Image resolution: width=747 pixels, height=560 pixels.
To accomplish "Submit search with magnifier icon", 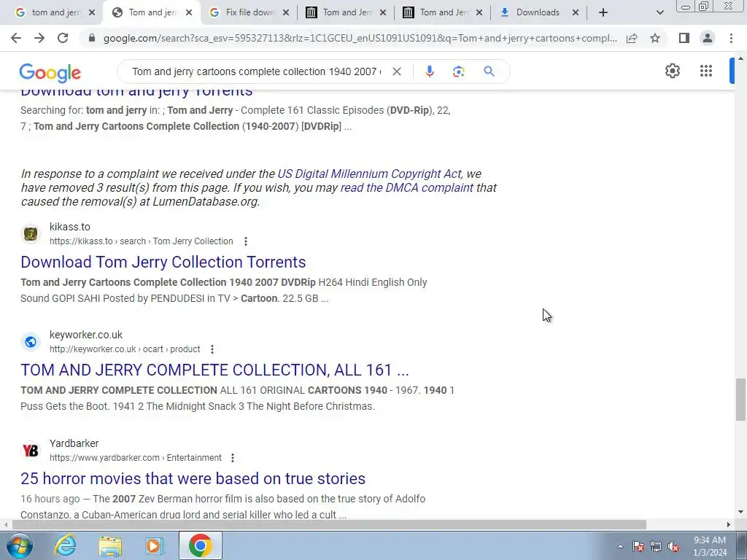I will click(x=489, y=71).
